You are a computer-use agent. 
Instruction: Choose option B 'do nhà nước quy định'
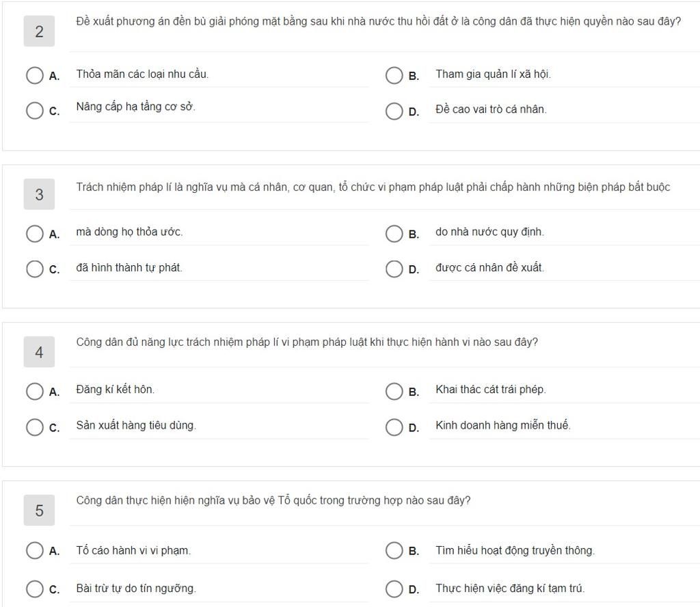[x=394, y=233]
